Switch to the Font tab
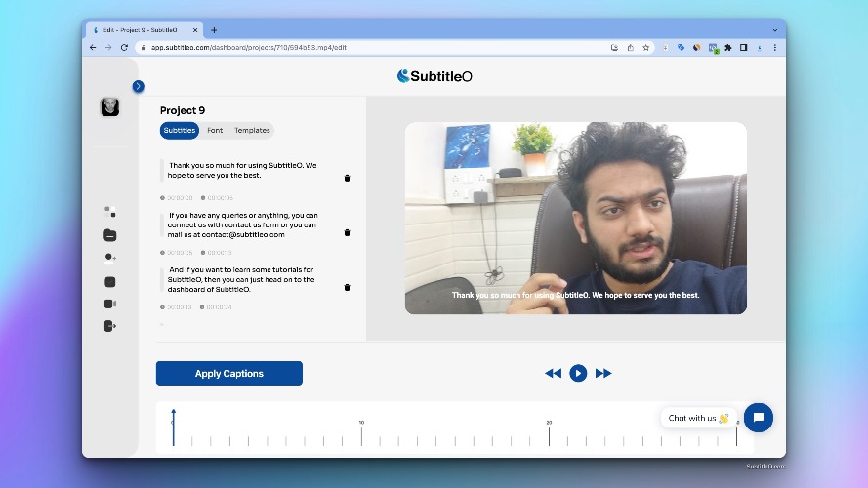 [x=215, y=130]
